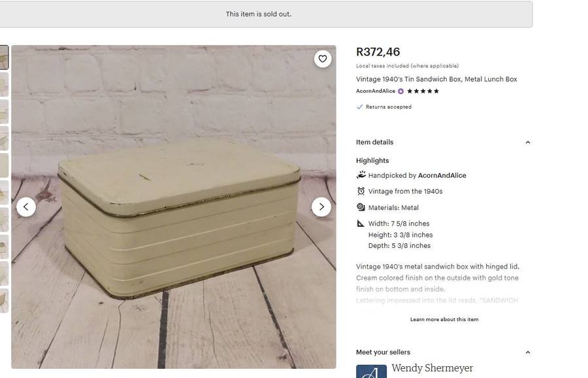The image size is (588, 378).
Task: Click the five-star rating
Action: pos(423,92)
